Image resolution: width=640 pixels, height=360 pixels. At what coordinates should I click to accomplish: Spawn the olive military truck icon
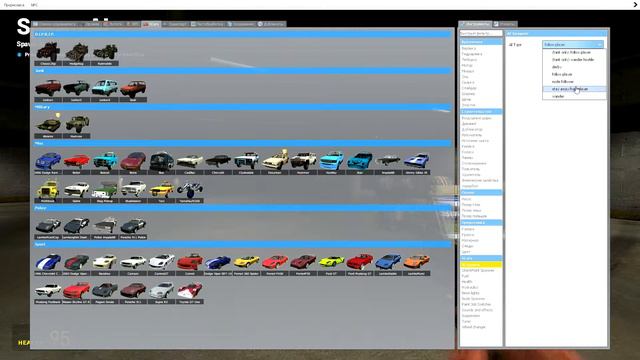point(76,126)
